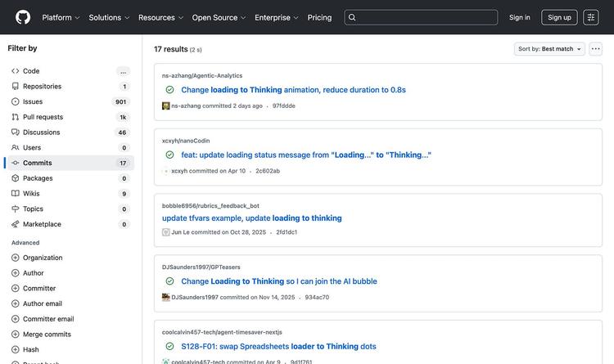Screen dimensions: 614x364
Task: Open xcxyh committer profile link
Action: pyautogui.click(x=179, y=171)
